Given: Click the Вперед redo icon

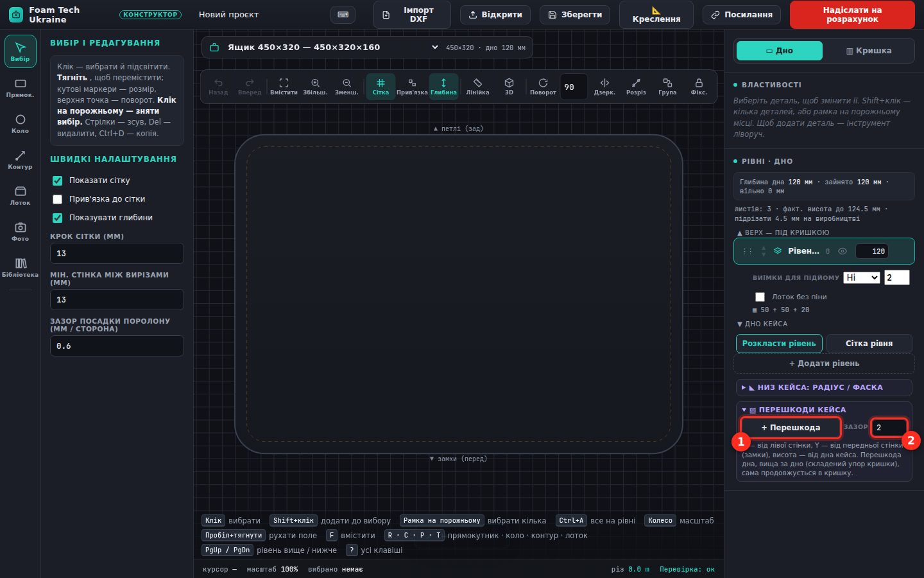Looking at the screenshot, I should [250, 87].
